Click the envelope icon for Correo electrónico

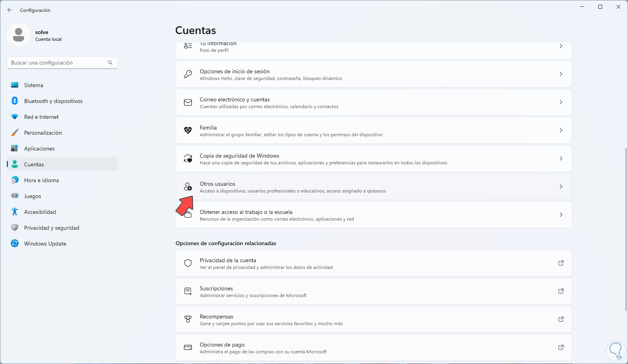188,102
